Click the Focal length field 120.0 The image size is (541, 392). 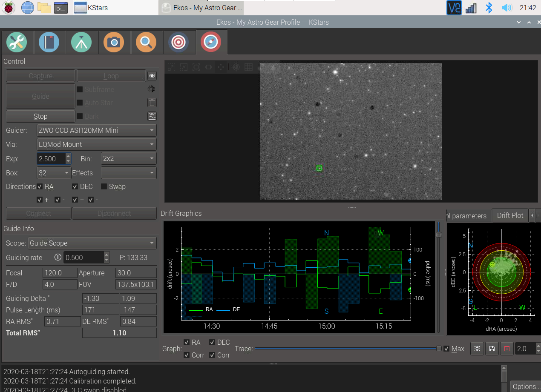click(x=60, y=273)
